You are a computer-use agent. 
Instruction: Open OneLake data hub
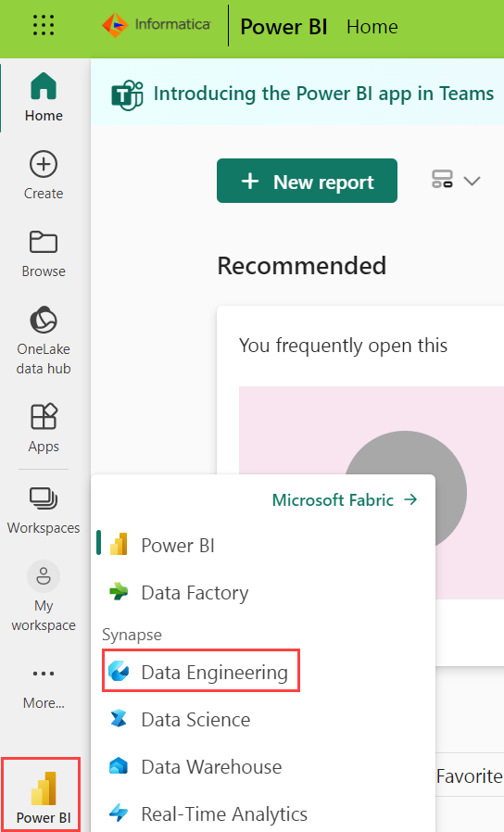coord(44,340)
